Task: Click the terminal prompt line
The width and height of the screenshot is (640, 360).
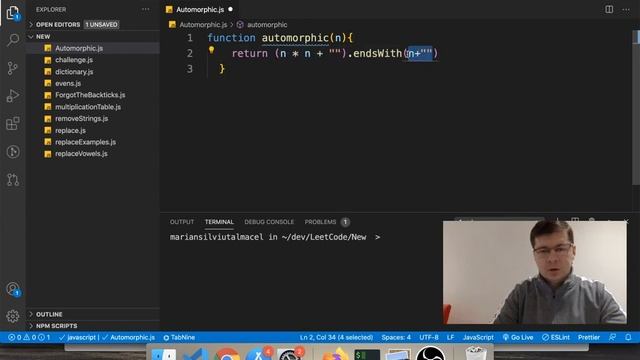Action: [x=275, y=237]
